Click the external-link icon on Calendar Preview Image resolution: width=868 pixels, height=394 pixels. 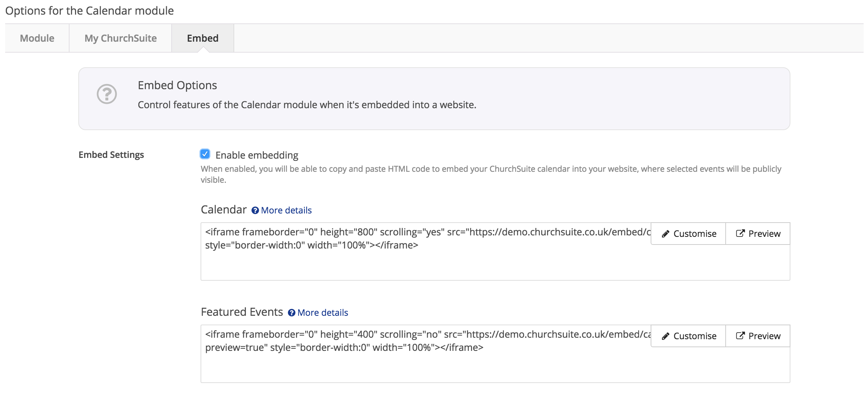(740, 234)
